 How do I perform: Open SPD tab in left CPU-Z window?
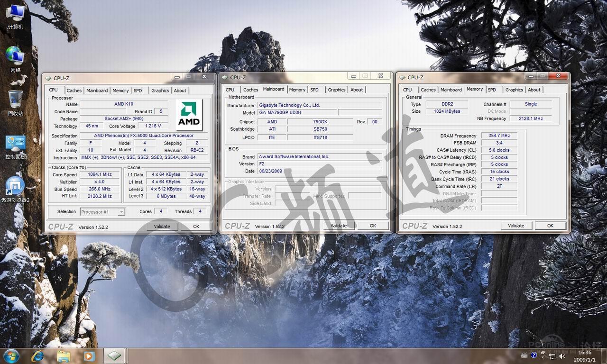click(138, 91)
